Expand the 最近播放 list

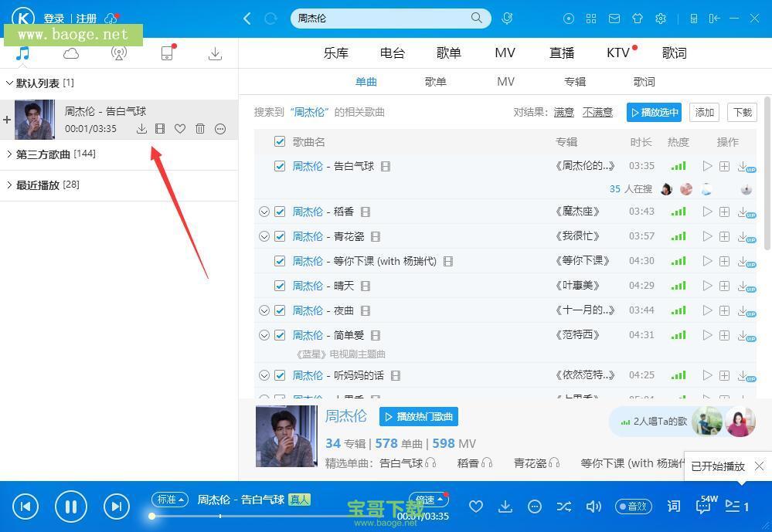point(8,185)
